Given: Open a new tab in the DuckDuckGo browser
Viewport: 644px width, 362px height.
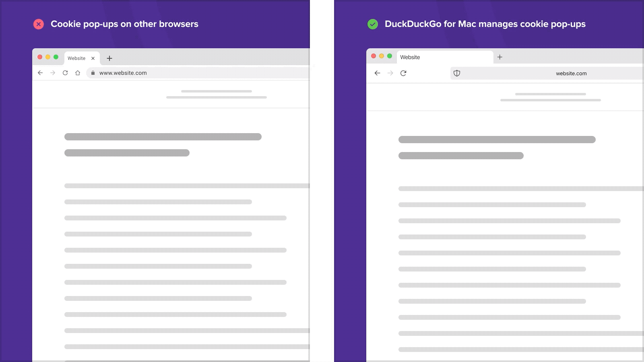Looking at the screenshot, I should click(500, 57).
